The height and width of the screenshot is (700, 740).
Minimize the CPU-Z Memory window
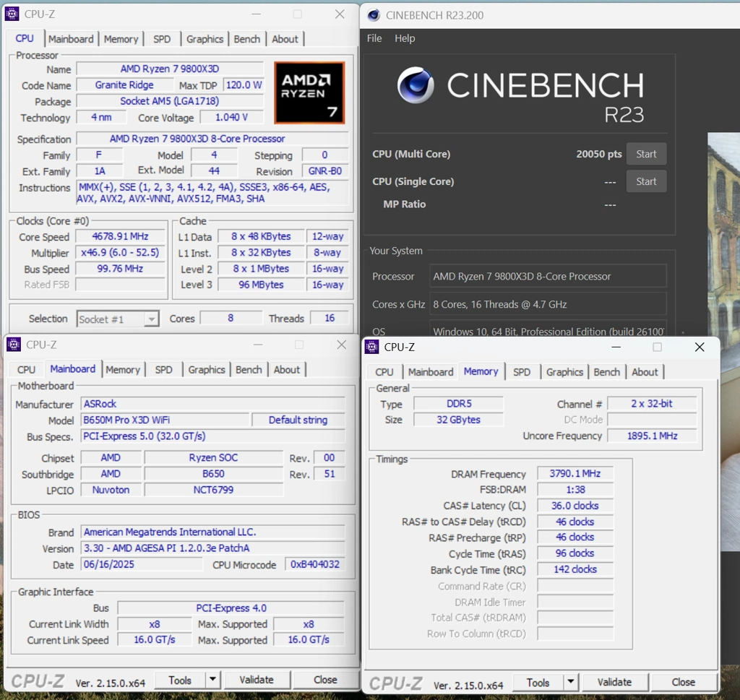(616, 347)
